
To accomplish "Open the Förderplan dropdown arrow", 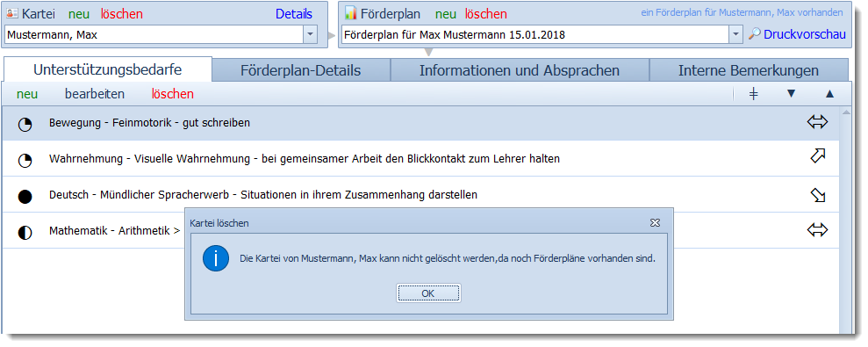I will [x=735, y=34].
